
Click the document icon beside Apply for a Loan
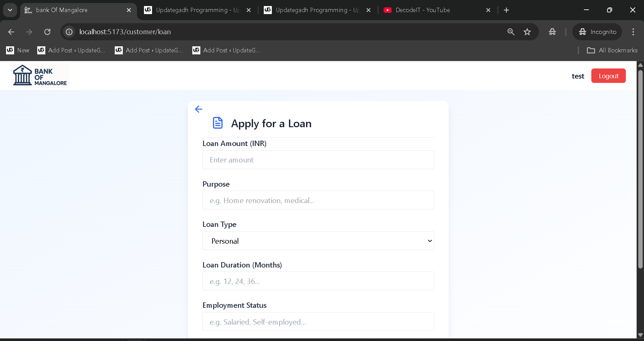point(217,123)
